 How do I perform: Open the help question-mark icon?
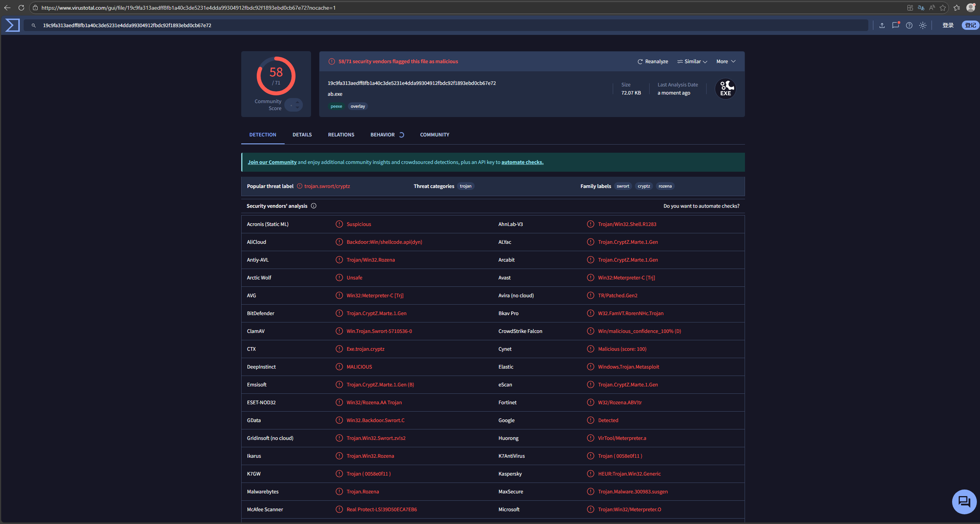coord(909,25)
